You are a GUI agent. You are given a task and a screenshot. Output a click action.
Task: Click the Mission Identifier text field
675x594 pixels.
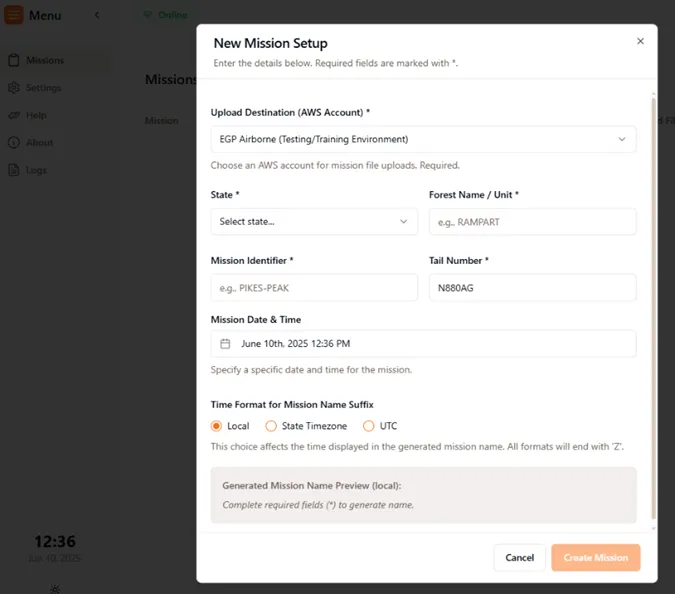coord(314,288)
